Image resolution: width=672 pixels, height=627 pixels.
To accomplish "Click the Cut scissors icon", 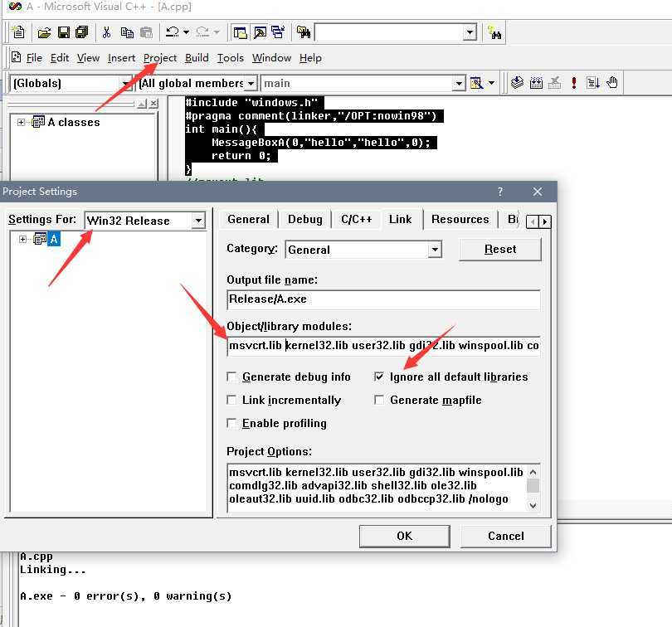I will point(107,32).
